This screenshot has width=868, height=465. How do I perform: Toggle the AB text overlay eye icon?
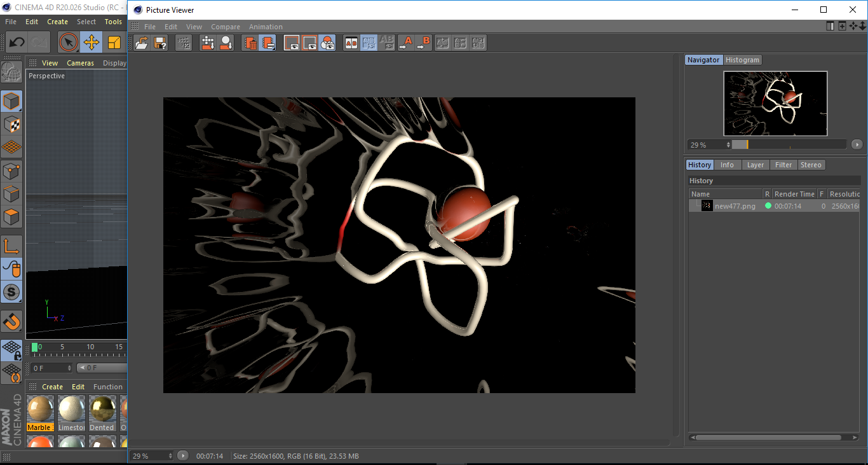coord(386,43)
